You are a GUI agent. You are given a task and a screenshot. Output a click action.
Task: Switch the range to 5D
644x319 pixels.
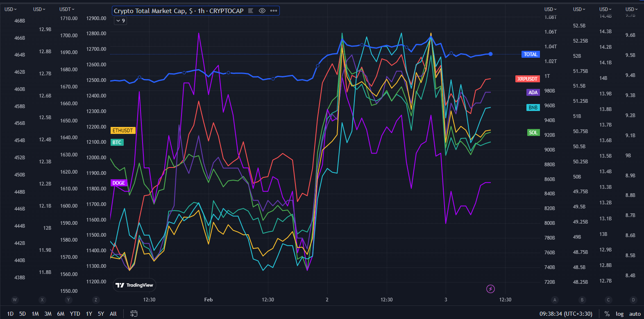pyautogui.click(x=23, y=314)
